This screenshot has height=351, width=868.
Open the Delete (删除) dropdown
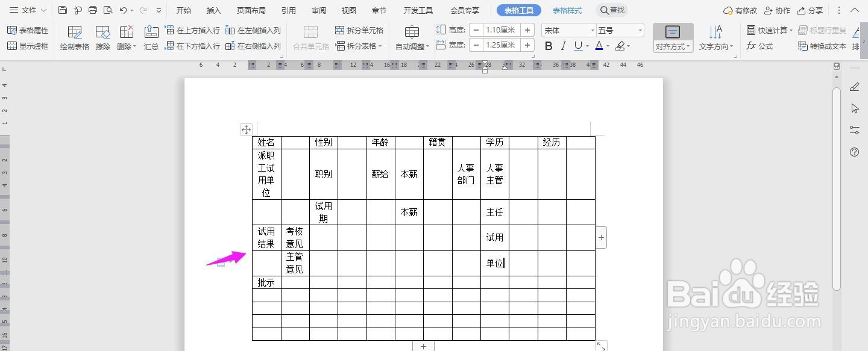[x=127, y=38]
